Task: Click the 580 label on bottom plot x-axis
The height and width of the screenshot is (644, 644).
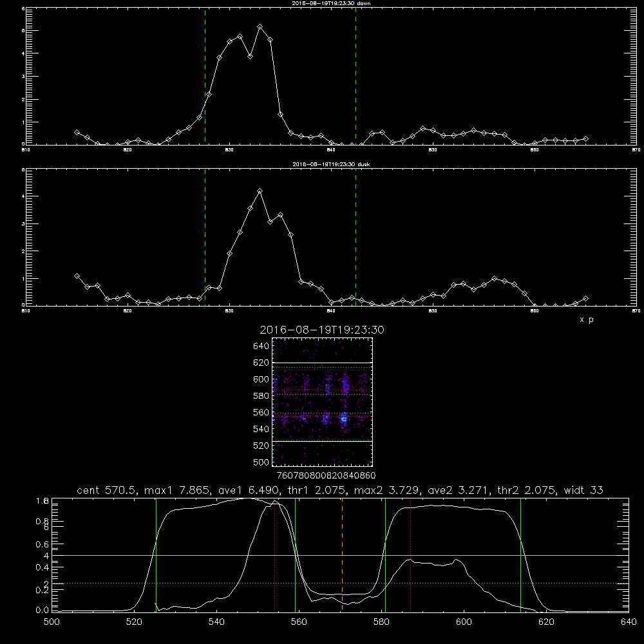Action: pyautogui.click(x=381, y=622)
